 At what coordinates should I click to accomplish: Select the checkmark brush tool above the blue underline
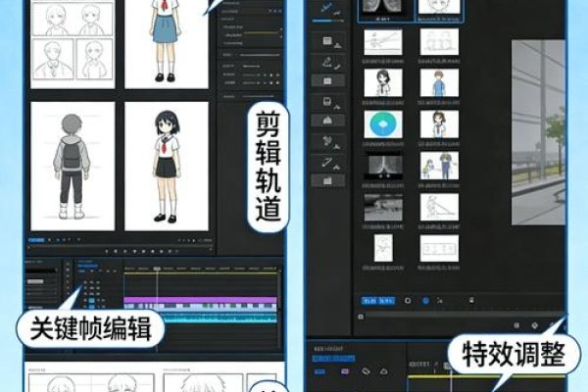[x=325, y=8]
